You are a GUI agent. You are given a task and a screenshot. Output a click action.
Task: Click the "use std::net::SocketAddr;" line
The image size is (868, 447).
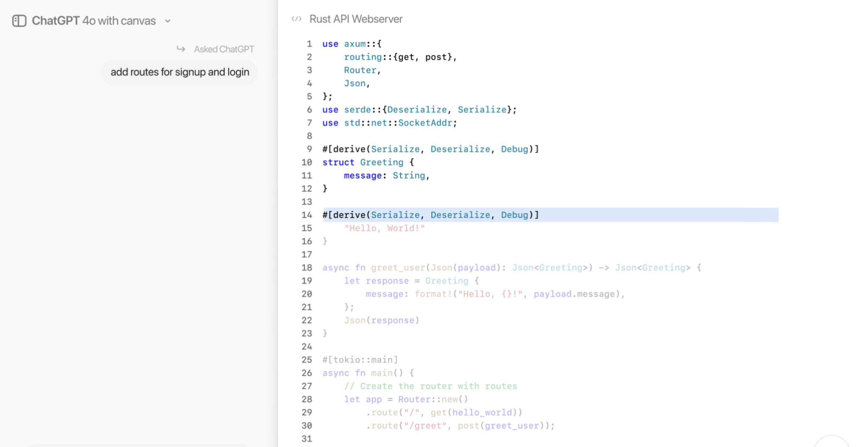point(389,123)
